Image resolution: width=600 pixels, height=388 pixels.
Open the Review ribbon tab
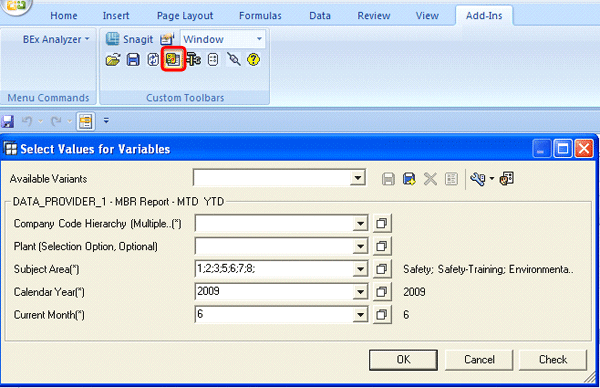(x=374, y=16)
